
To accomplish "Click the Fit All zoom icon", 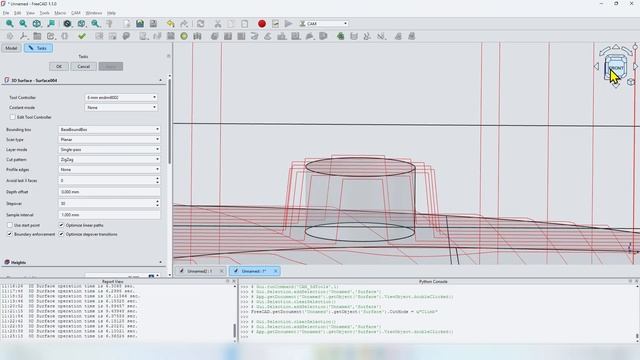I will pyautogui.click(x=9, y=24).
